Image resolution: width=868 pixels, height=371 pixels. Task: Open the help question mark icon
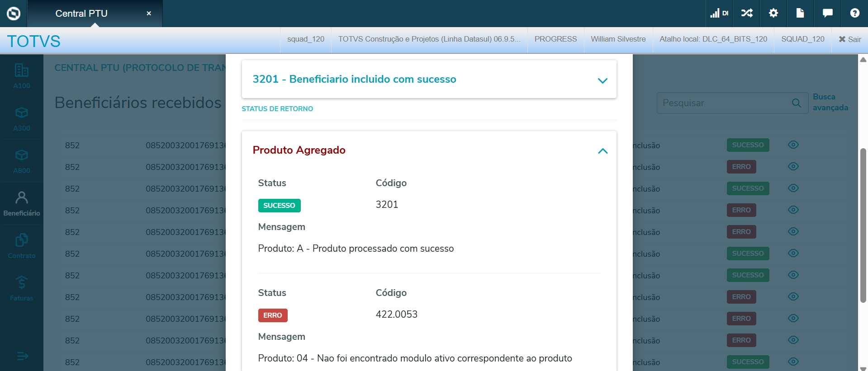click(854, 13)
